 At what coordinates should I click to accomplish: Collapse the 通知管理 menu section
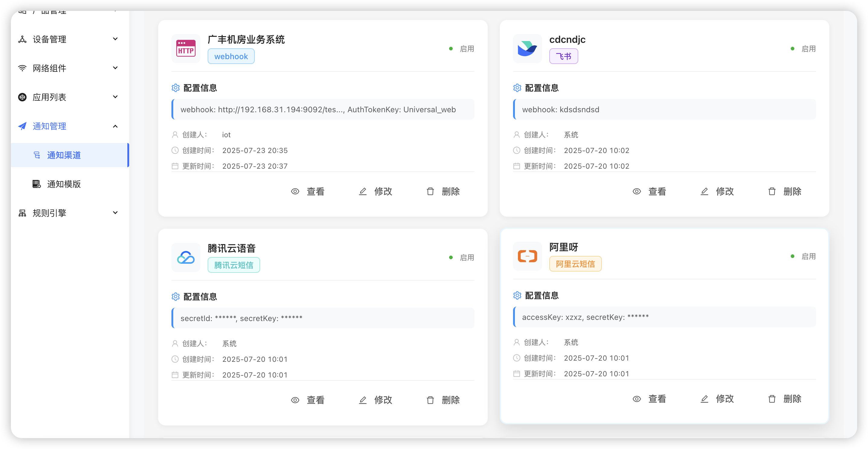[x=115, y=126]
